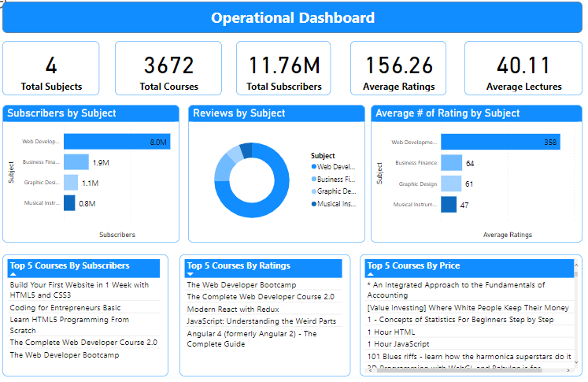This screenshot has width=588, height=382.
Task: Click the down arrow of Courses By Price scrollbar
Action: pyautogui.click(x=576, y=362)
